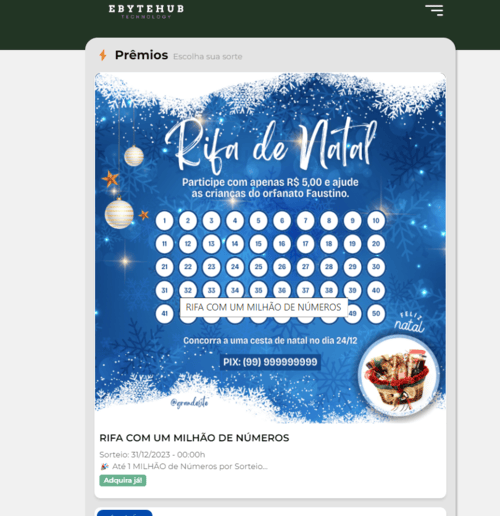Click the 'Adquira já!' green button
500x516 pixels.
click(x=123, y=480)
